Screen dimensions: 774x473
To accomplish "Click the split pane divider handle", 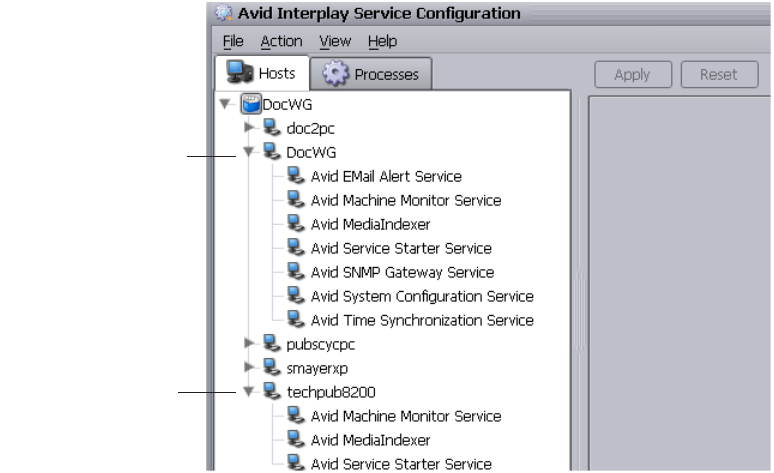I will coord(580,311).
